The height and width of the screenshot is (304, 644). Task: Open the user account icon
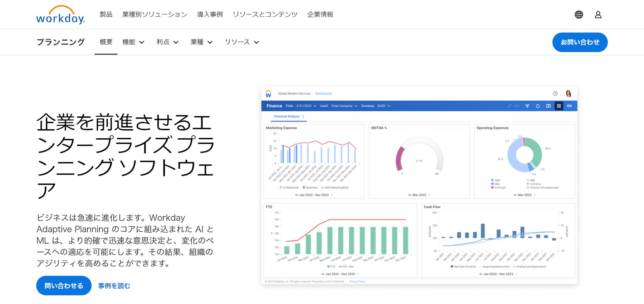598,15
